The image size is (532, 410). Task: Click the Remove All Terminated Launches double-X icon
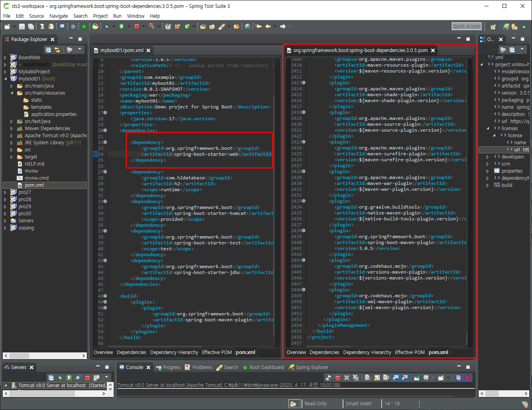coord(356,378)
